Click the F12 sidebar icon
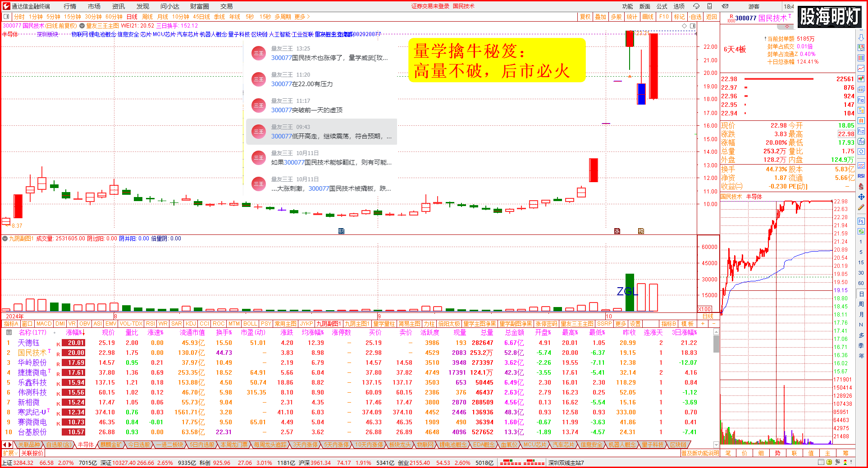Viewport: 868px width, 468px height. tap(861, 131)
